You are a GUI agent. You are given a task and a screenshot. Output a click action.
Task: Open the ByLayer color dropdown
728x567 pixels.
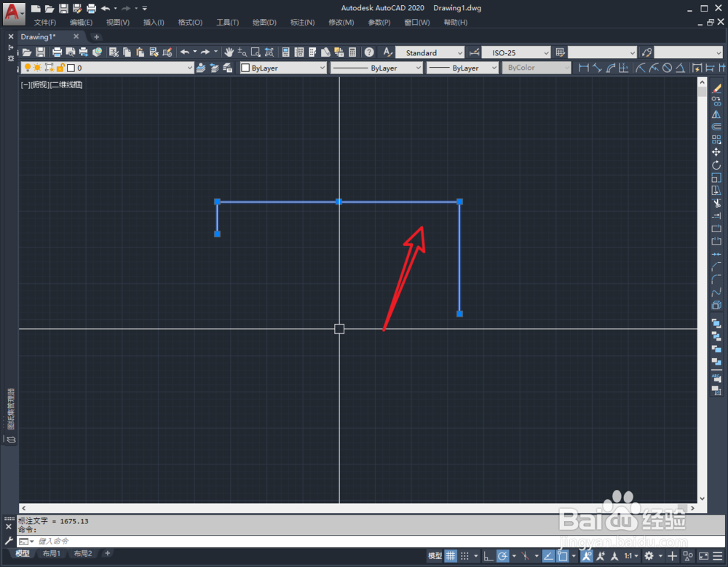[x=282, y=68]
